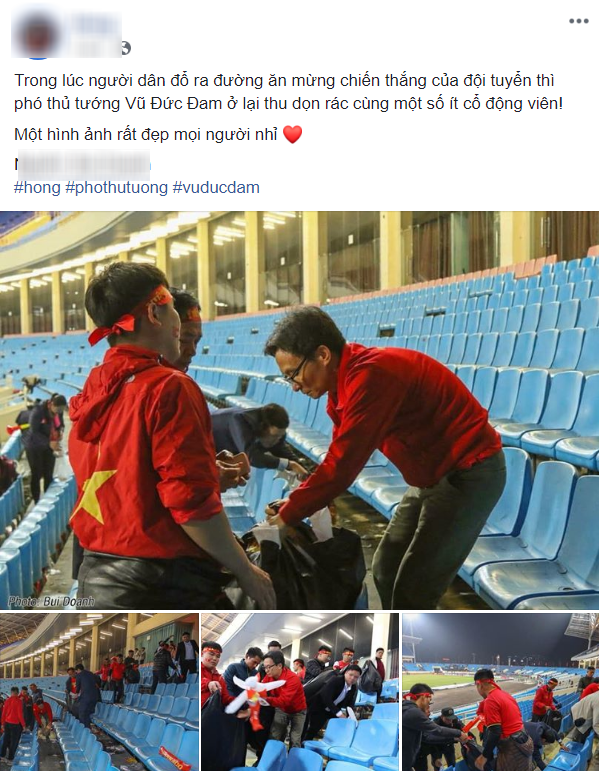Click the yellow star on the red shirt
Viewport: 599px width, 771px height.
[93, 493]
